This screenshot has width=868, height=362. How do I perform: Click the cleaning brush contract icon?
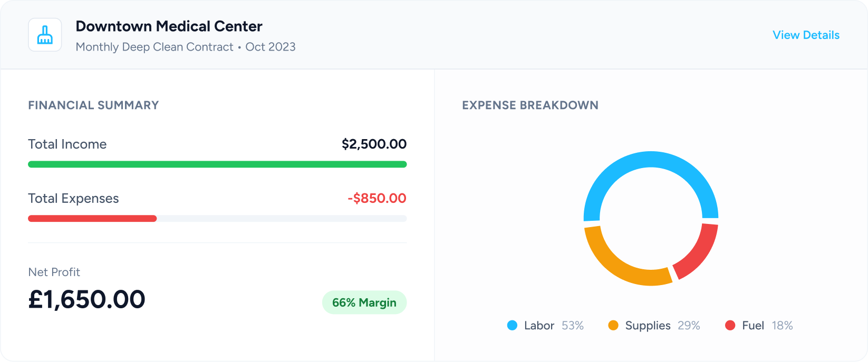pyautogui.click(x=45, y=35)
